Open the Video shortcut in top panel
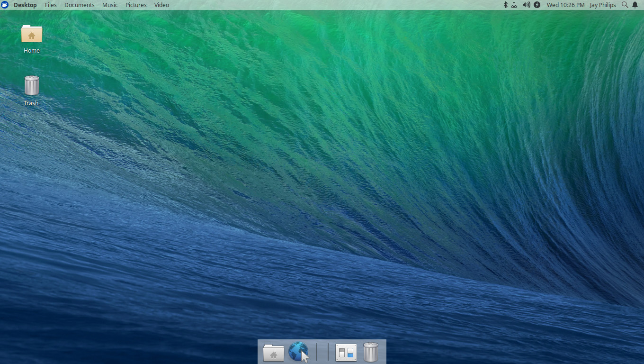This screenshot has height=364, width=644. (161, 5)
